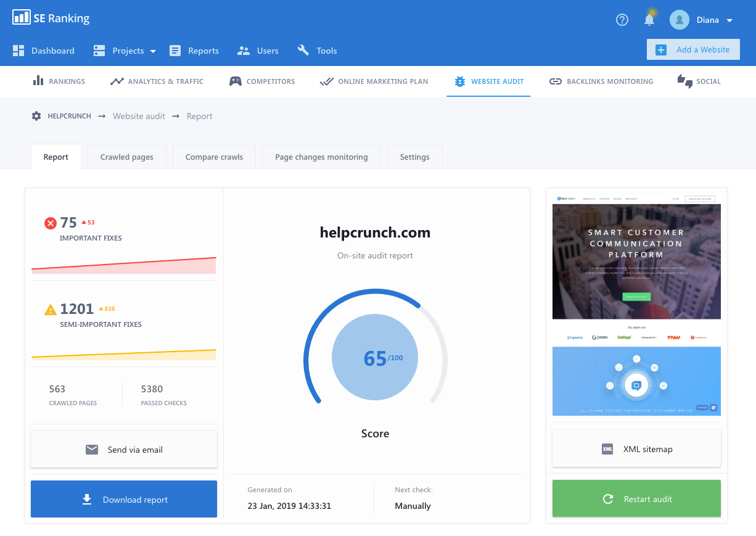Click the plus icon on Add a Website
Image resolution: width=756 pixels, height=536 pixels.
pos(661,50)
